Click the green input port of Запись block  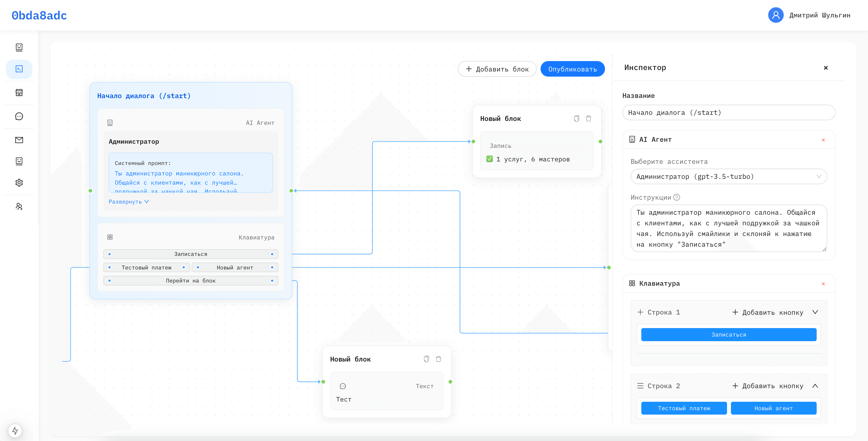tap(473, 141)
